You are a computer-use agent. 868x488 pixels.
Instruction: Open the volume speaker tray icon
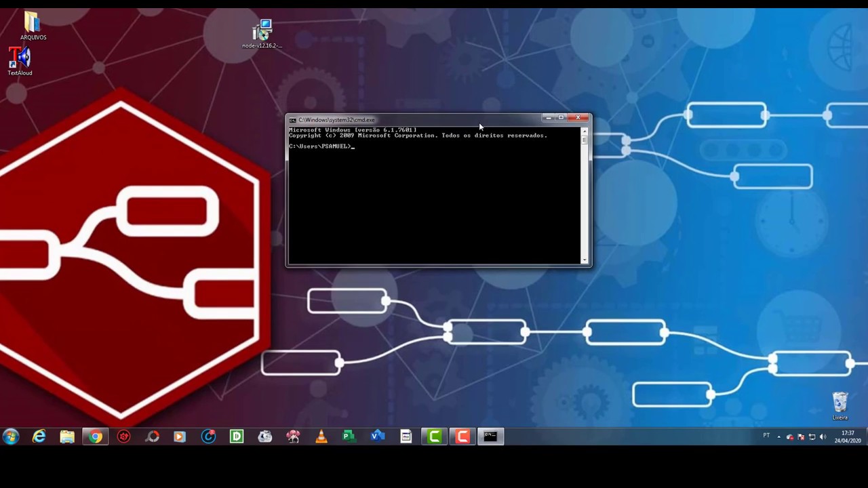823,437
